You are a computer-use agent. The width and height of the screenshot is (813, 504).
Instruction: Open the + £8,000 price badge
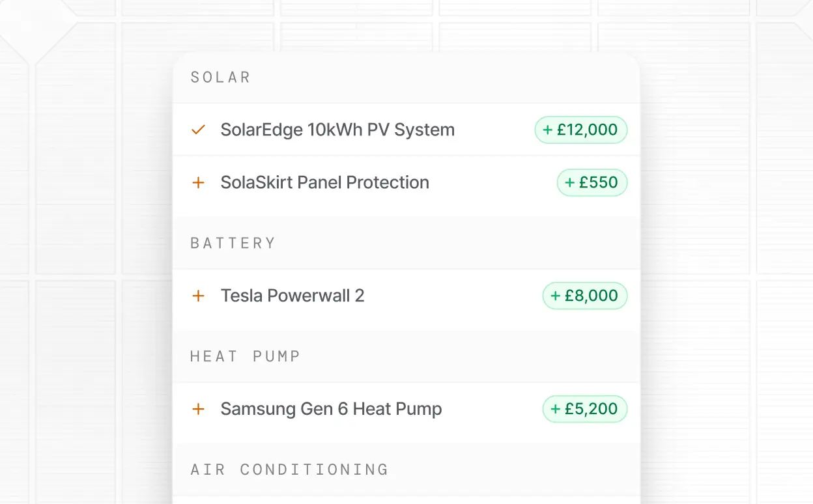point(585,296)
